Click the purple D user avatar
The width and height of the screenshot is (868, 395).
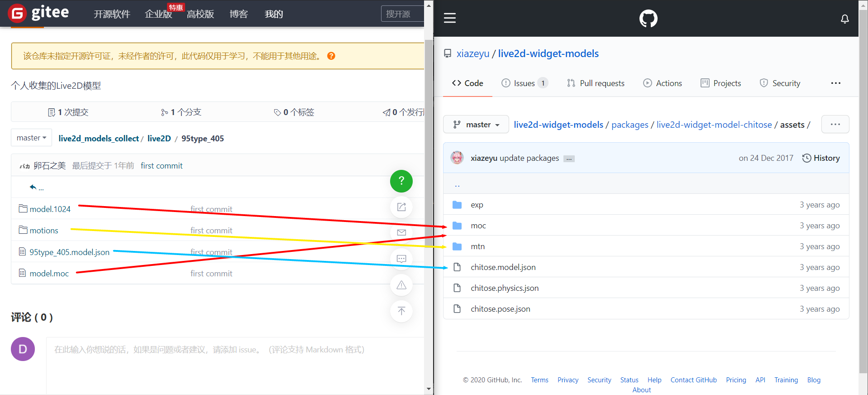click(23, 349)
